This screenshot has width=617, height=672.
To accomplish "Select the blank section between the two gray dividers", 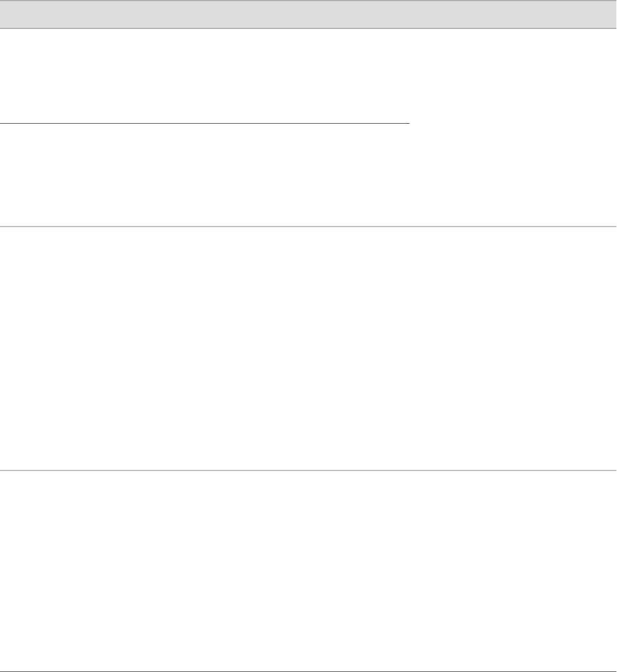I will pyautogui.click(x=308, y=348).
